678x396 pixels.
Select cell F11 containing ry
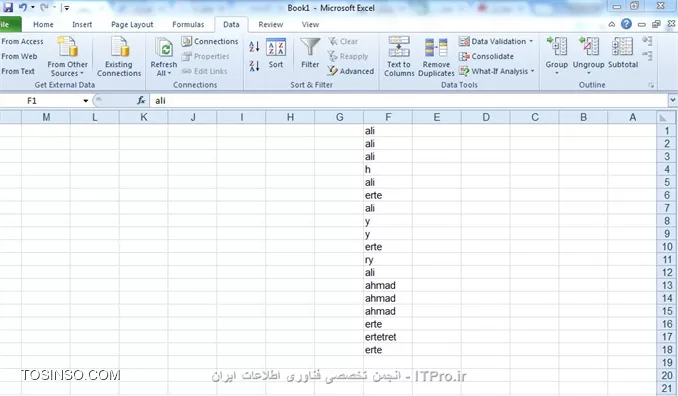click(388, 260)
